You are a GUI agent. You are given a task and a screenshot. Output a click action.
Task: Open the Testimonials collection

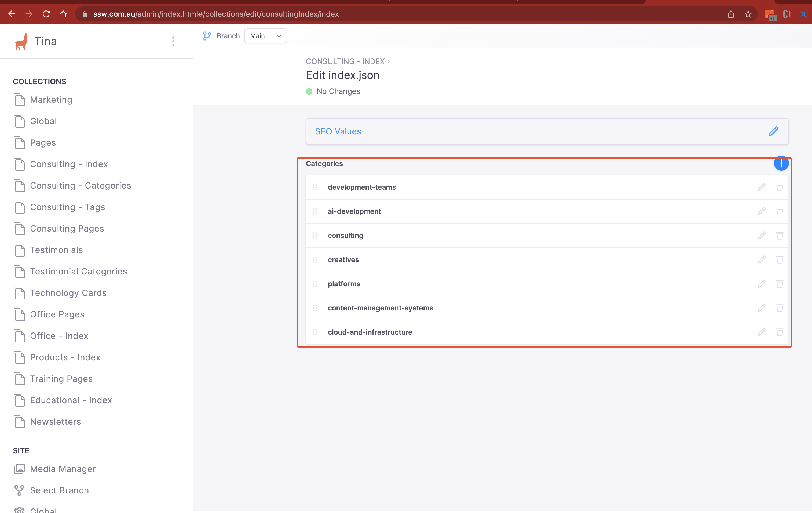(x=56, y=250)
